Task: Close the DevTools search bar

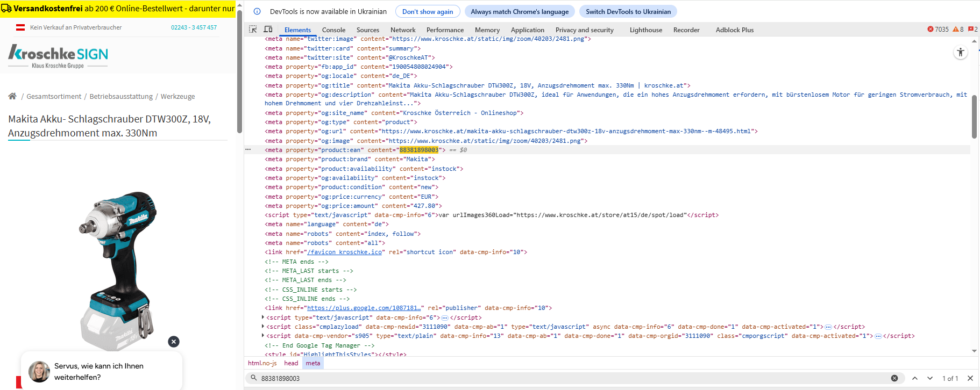Action: pos(970,378)
